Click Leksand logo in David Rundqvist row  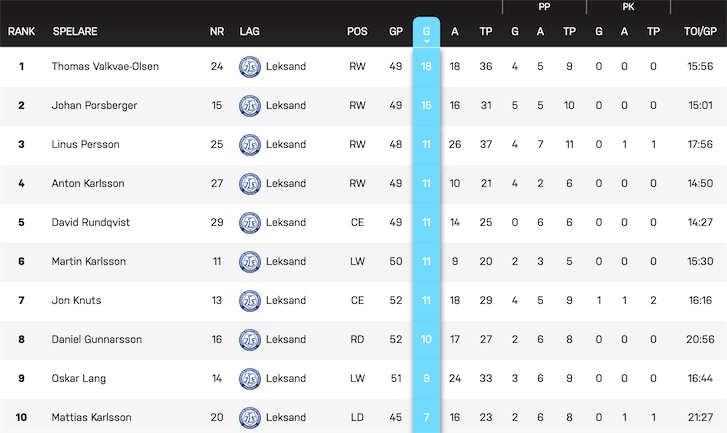[249, 223]
